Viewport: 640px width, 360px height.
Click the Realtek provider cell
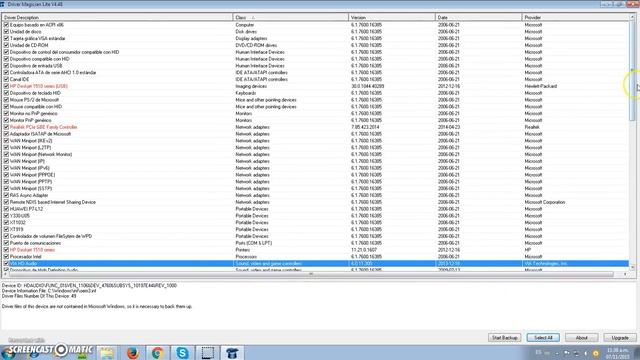[532, 127]
